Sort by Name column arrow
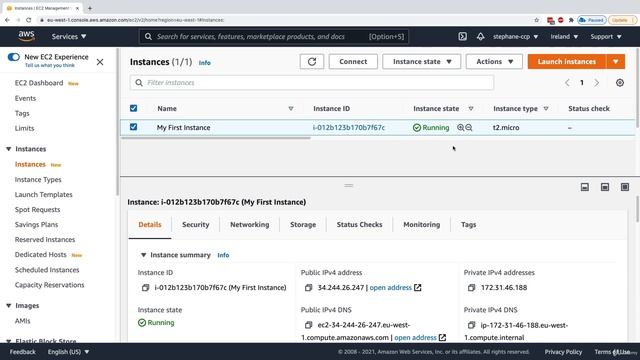 pyautogui.click(x=291, y=109)
